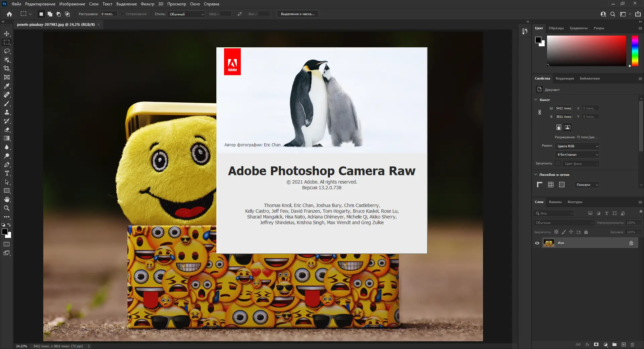
Task: Toggle the Фон layer lock icon
Action: coord(631,243)
